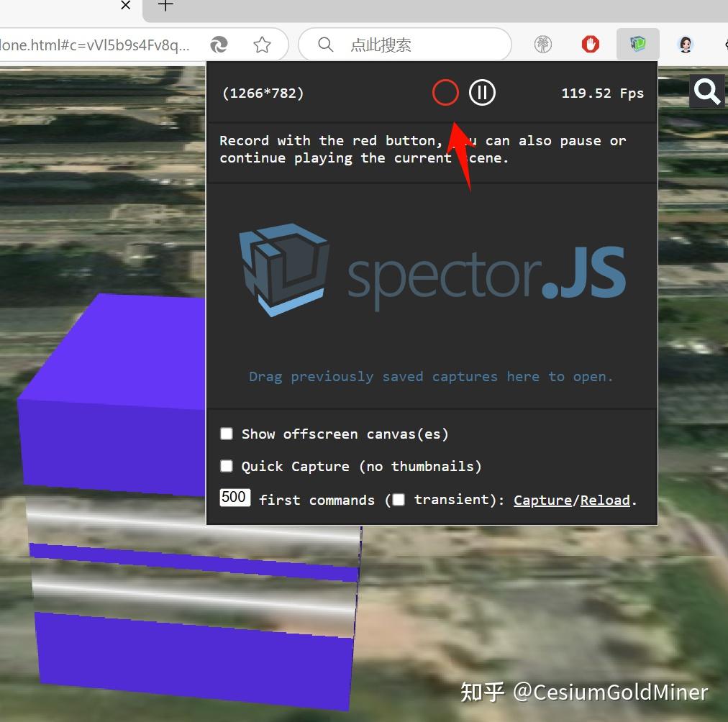
Task: Click the browser profile avatar icon
Action: tap(686, 44)
